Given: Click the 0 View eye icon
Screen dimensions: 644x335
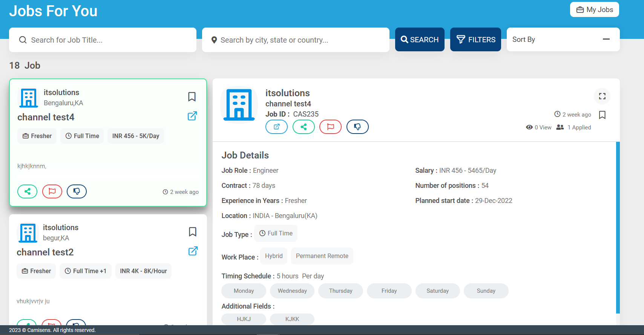Looking at the screenshot, I should pyautogui.click(x=529, y=128).
